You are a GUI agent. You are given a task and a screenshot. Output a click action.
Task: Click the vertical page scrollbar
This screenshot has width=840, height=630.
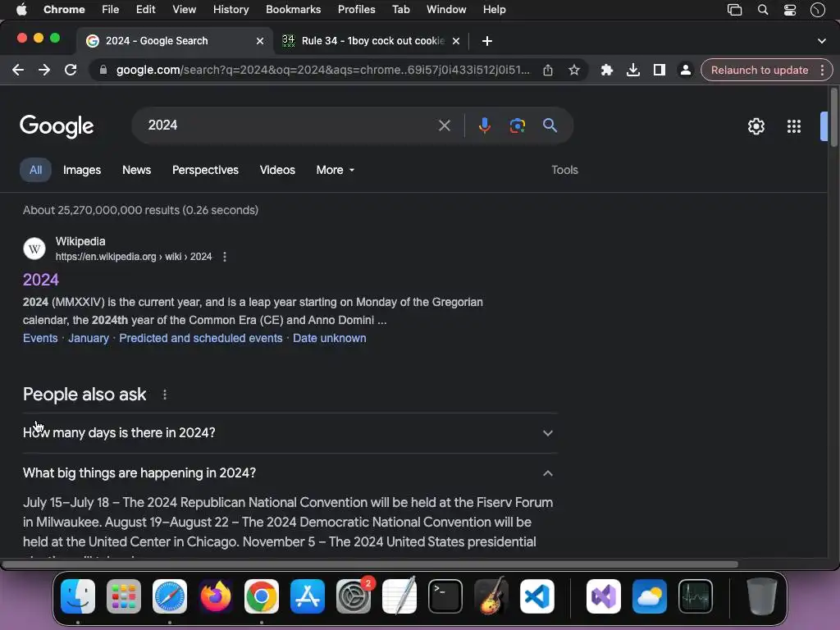833,118
